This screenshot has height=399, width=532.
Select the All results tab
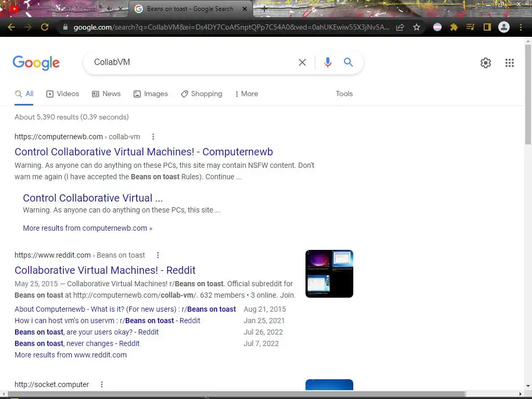coord(24,94)
